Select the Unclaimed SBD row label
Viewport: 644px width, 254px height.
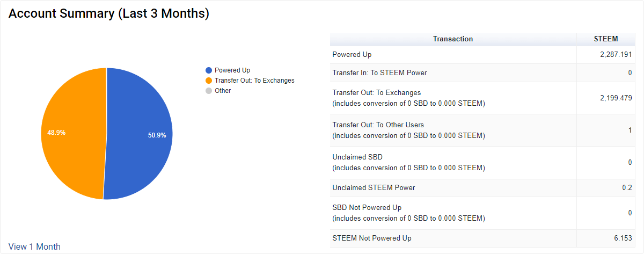point(357,157)
